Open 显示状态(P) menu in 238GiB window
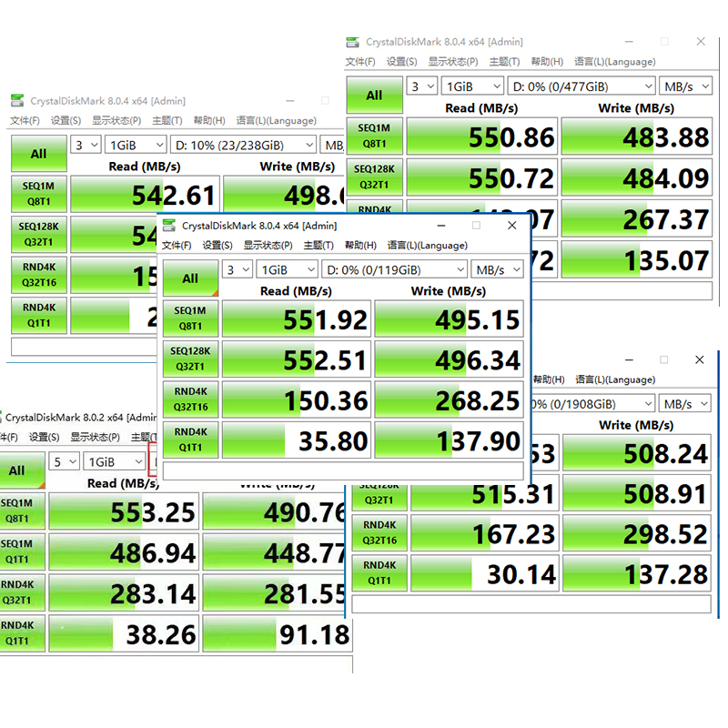Viewport: 728px width, 728px height. tap(116, 121)
